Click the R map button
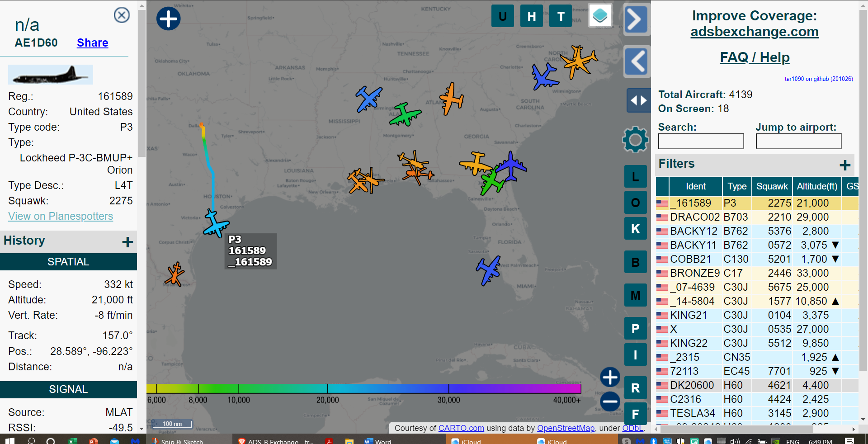Screen dimensions: 868x444 pos(635,388)
